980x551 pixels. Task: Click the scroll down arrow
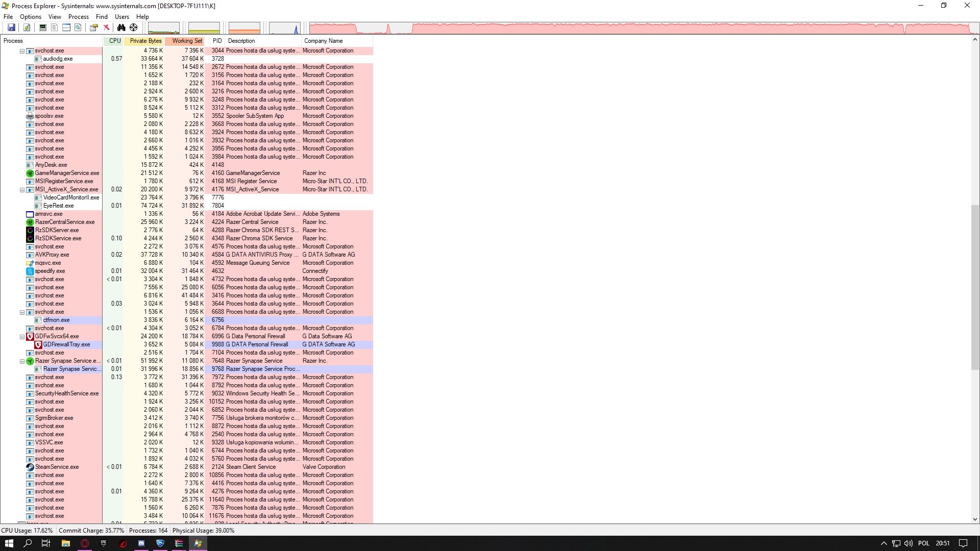(x=975, y=519)
